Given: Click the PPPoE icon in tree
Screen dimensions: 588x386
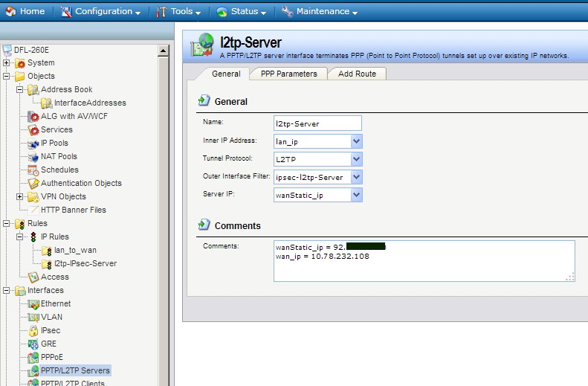Looking at the screenshot, I should click(x=33, y=358).
